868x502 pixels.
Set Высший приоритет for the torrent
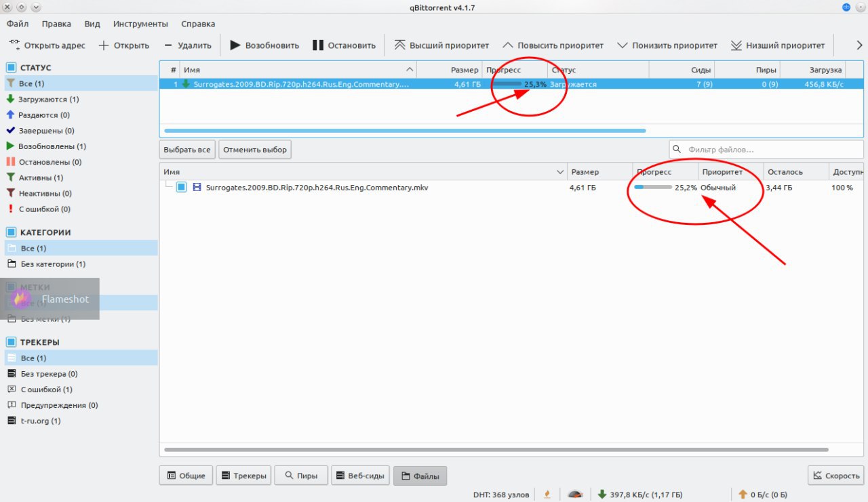(x=441, y=45)
